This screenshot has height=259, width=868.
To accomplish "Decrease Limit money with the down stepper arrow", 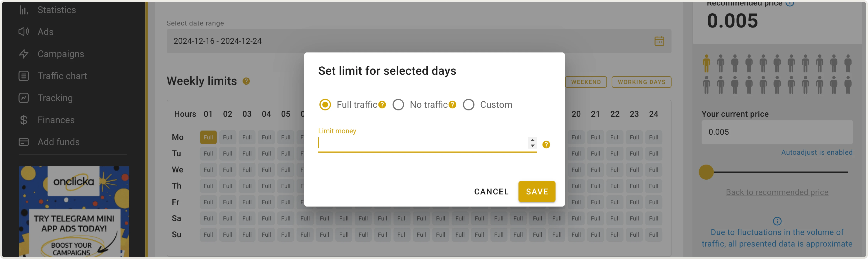I will click(x=532, y=146).
